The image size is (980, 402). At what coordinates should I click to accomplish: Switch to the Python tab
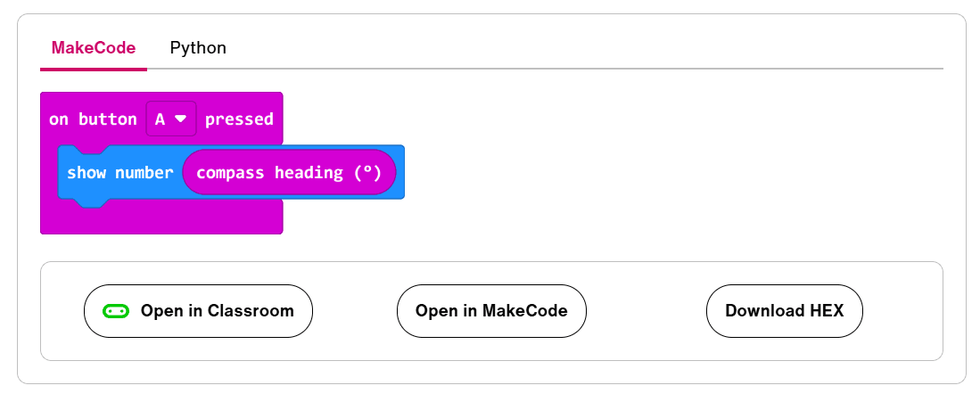198,48
